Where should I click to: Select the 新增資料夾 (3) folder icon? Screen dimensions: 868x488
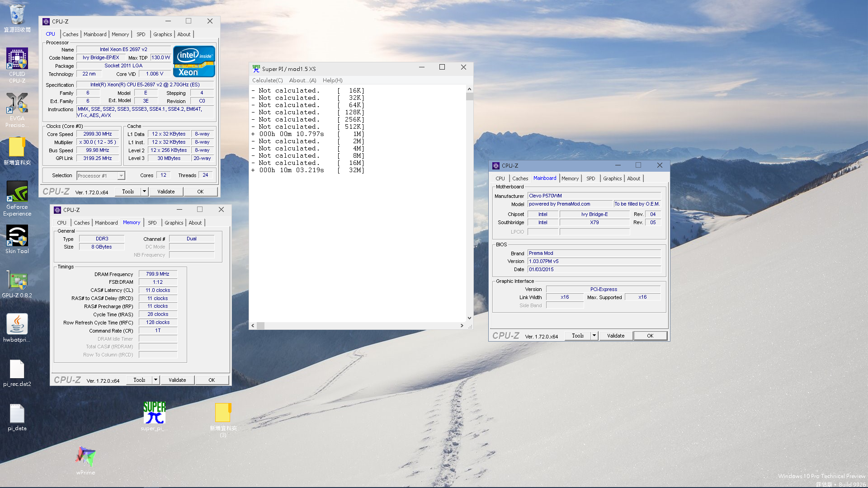point(223,420)
